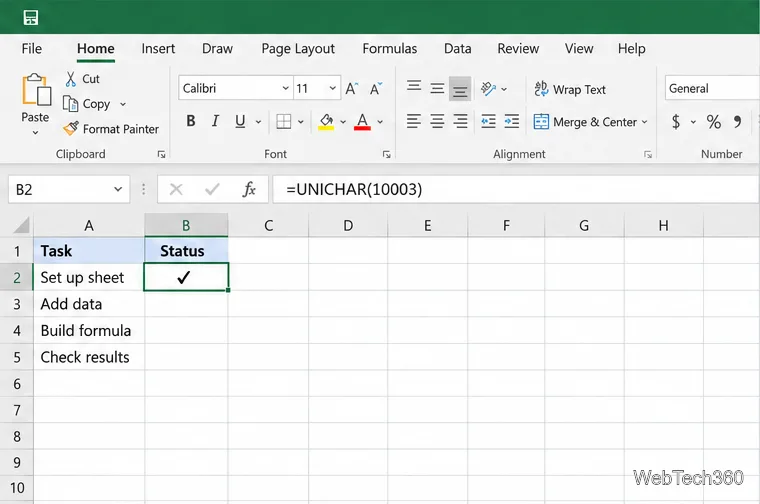
Task: Switch to the Insert tab
Action: point(158,48)
